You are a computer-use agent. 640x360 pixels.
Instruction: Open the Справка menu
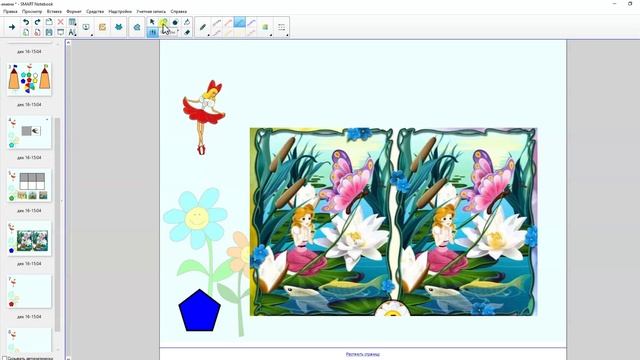(179, 11)
